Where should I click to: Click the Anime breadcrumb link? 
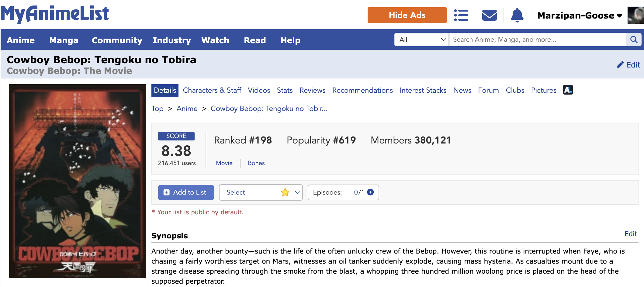(x=187, y=109)
